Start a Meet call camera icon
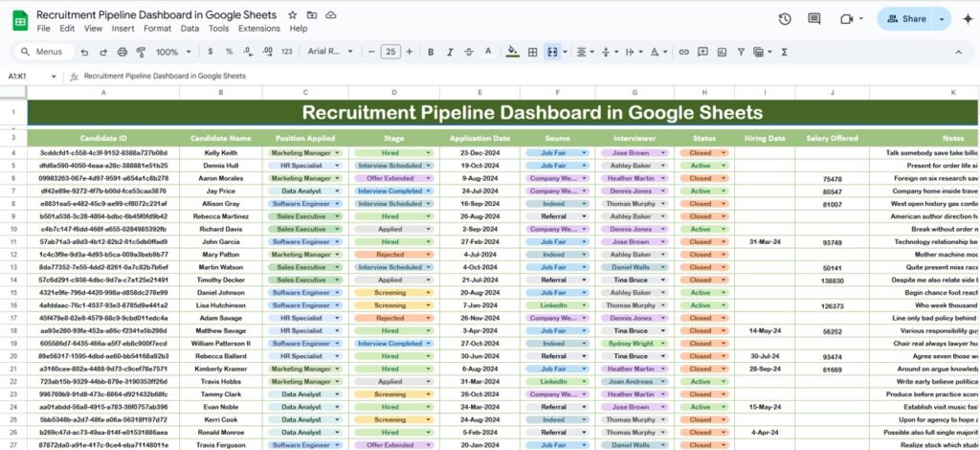 [x=847, y=19]
